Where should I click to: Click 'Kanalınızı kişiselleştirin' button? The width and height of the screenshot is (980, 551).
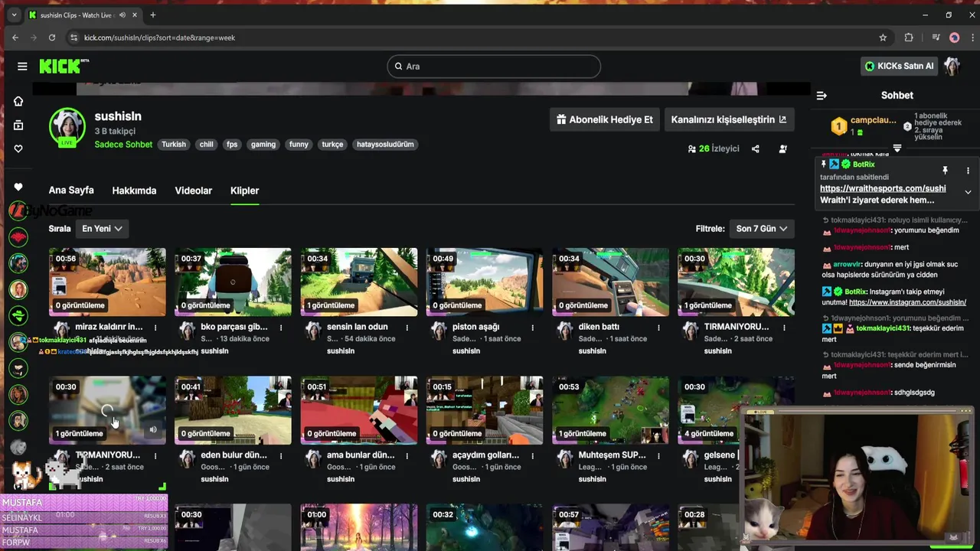729,119
